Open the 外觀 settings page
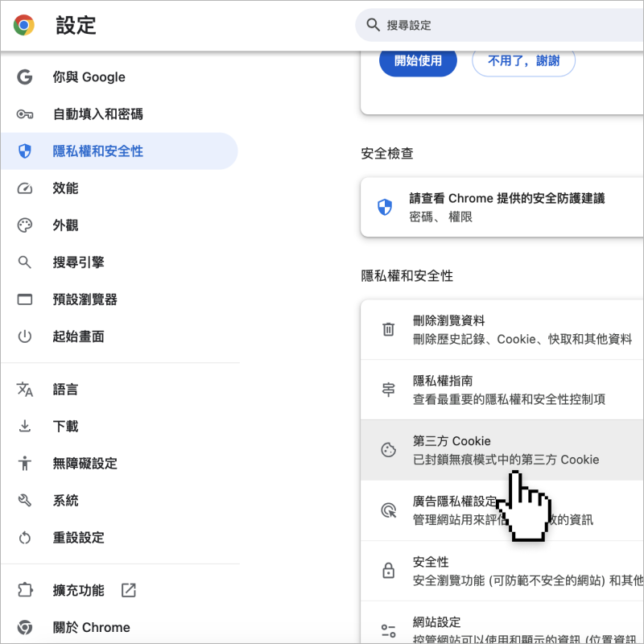The width and height of the screenshot is (644, 644). point(119,225)
